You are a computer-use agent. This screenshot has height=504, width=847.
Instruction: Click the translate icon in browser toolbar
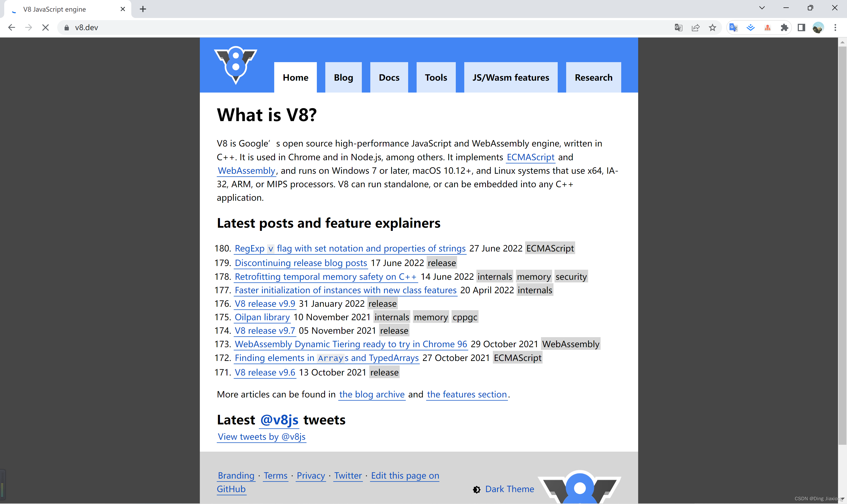click(678, 27)
